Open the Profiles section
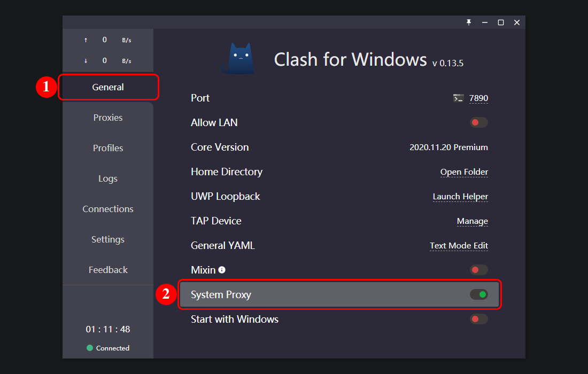 click(x=108, y=148)
